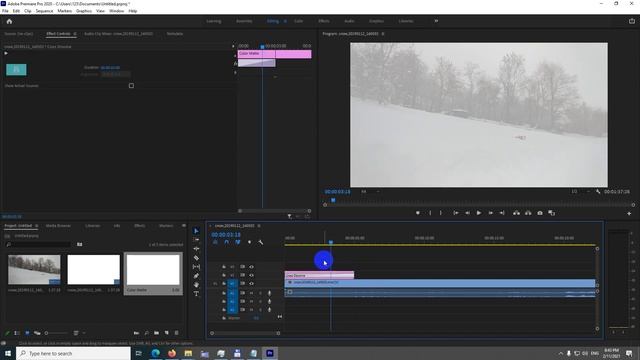Open the Effects workspace
640x360 pixels.
324,21
